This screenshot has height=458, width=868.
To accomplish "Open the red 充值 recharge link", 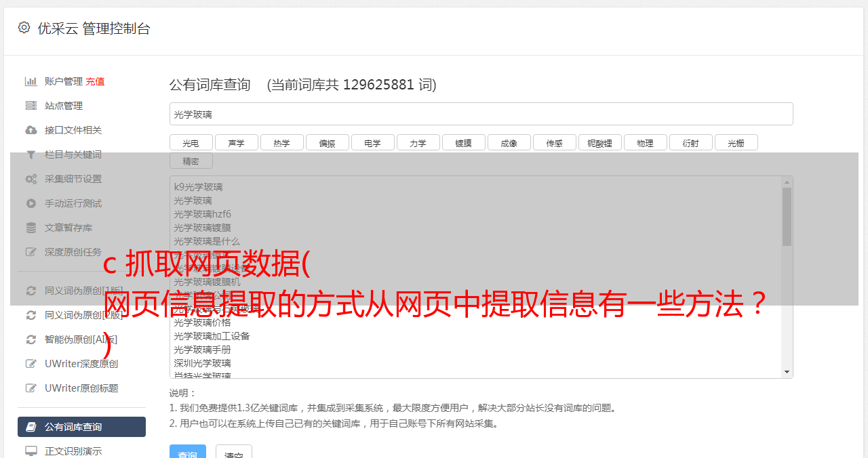I will (x=95, y=81).
